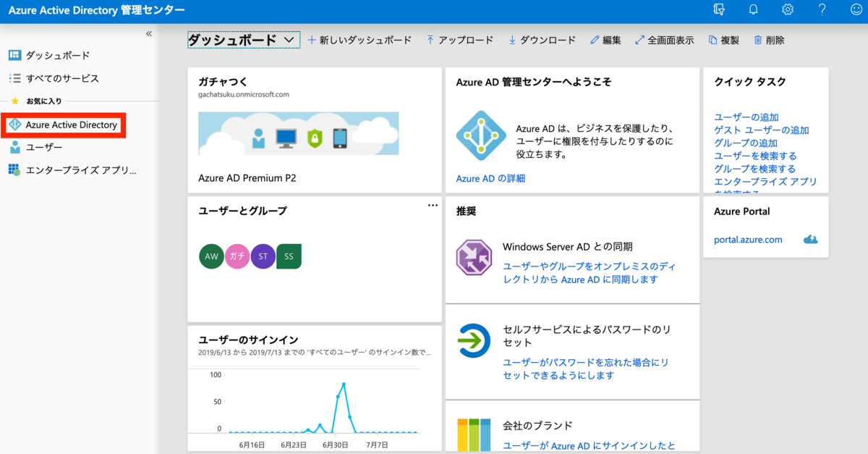Create 新しいダッシュボード
Image resolution: width=868 pixels, height=454 pixels.
tap(359, 41)
